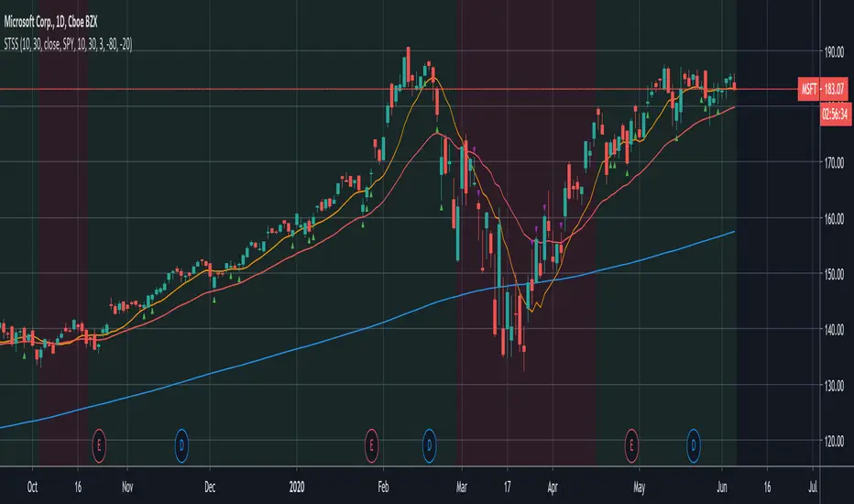Click the 120.00 price axis label
The image size is (854, 504).
[x=834, y=441]
